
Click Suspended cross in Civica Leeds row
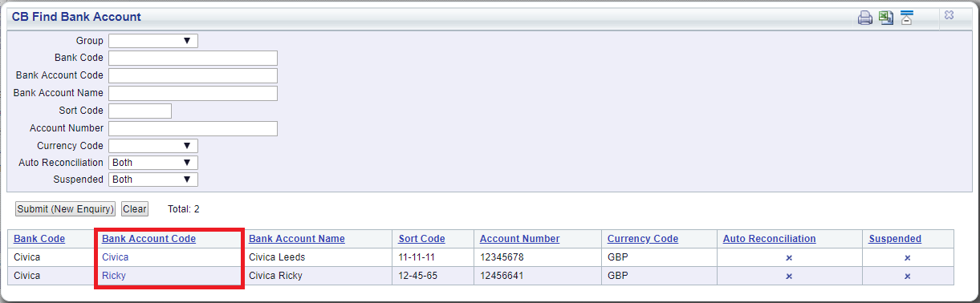click(x=908, y=258)
